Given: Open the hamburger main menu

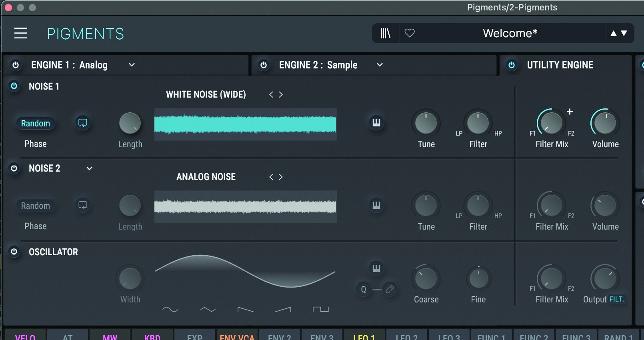Looking at the screenshot, I should [21, 33].
